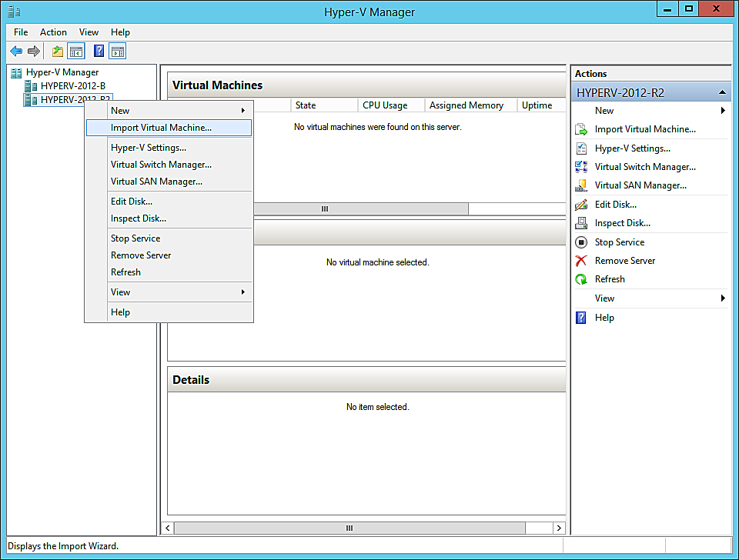Click Stop Service link in Actions pane
The width and height of the screenshot is (739, 560).
click(619, 242)
